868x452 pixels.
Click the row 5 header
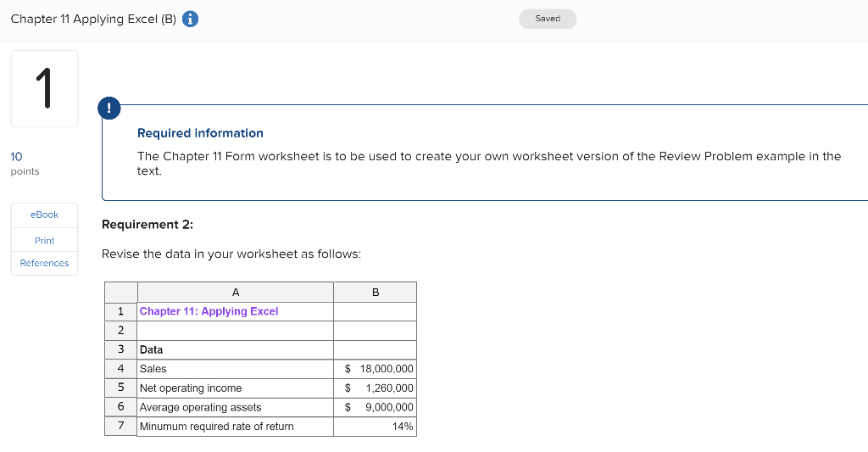(x=120, y=388)
